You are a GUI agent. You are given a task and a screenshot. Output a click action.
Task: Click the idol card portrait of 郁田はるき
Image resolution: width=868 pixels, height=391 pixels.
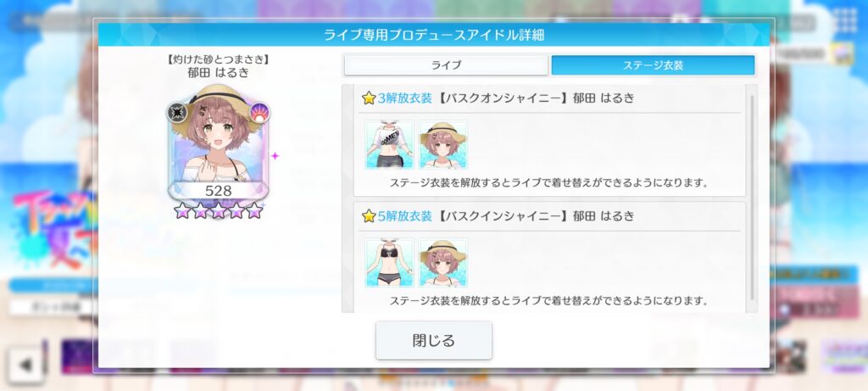218,142
